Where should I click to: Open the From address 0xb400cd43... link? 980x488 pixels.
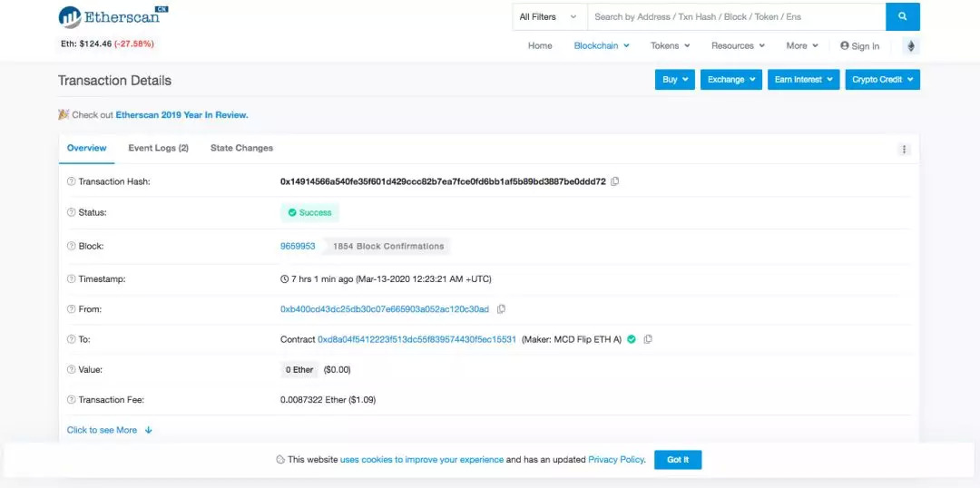tap(385, 309)
